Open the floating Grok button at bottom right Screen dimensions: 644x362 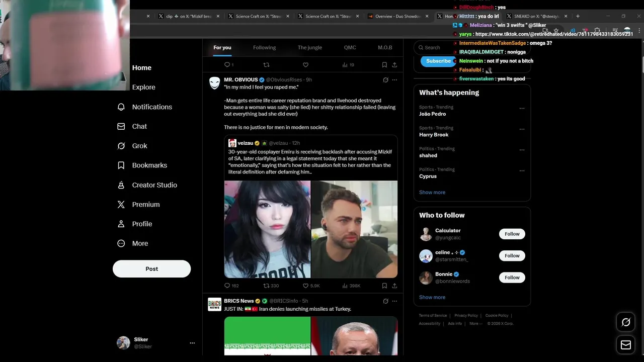pos(626,322)
